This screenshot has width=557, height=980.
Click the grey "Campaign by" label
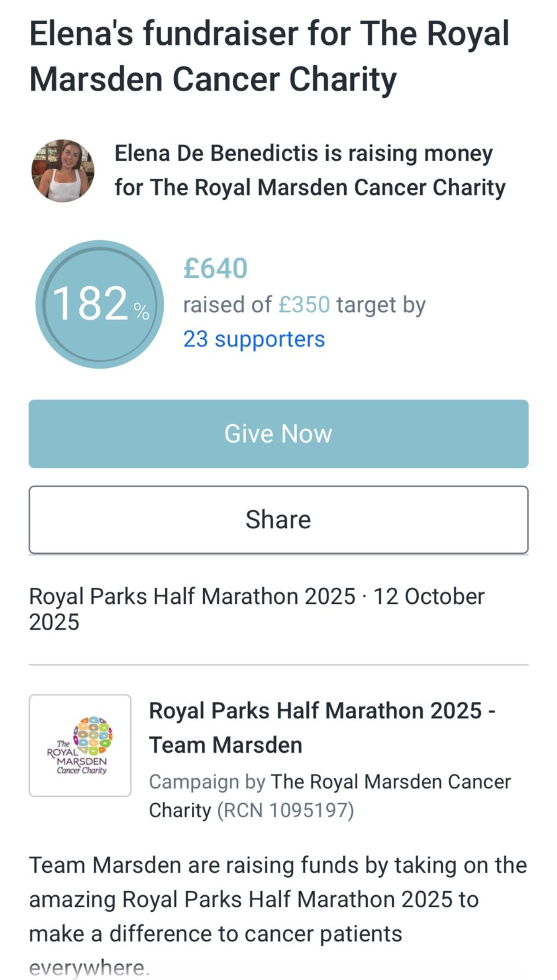point(207,782)
